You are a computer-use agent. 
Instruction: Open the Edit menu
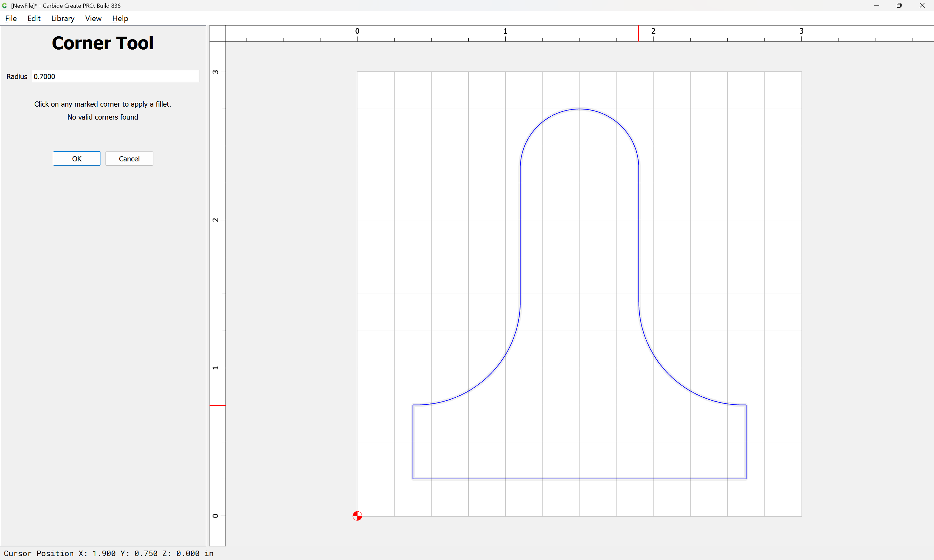coord(34,18)
